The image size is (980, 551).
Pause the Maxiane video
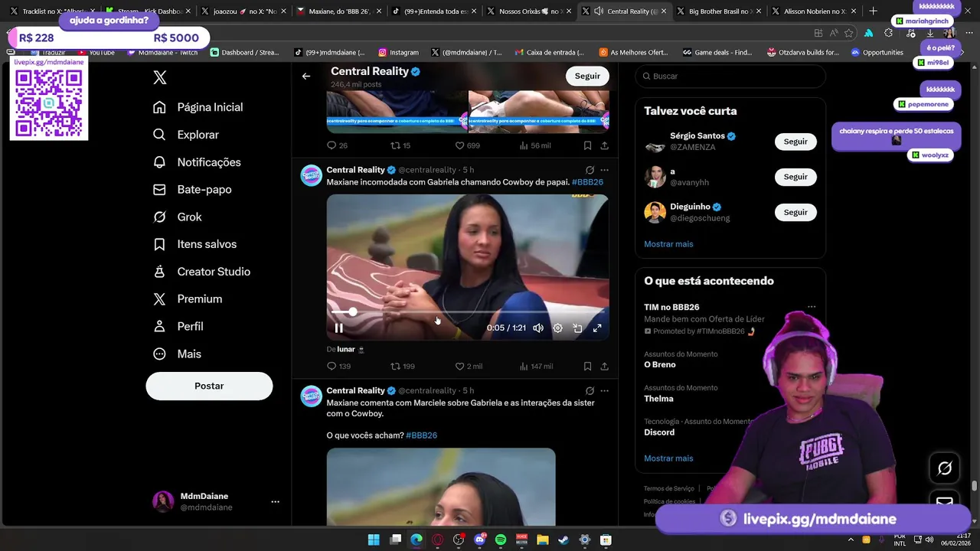(338, 328)
